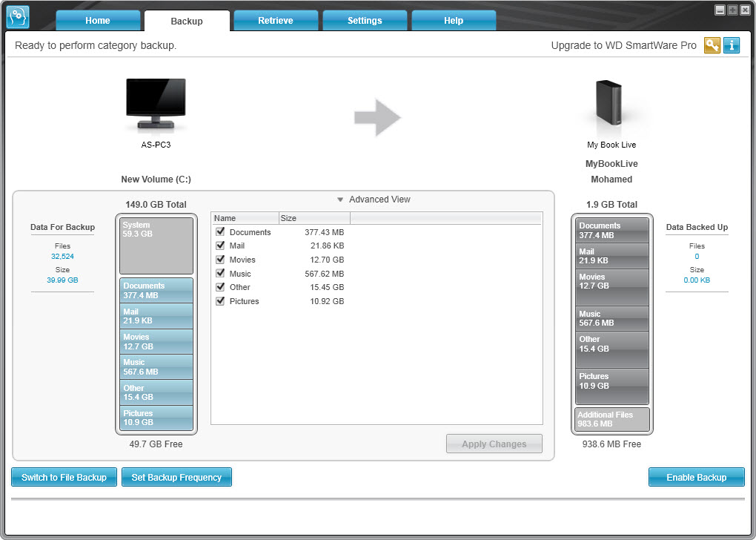The width and height of the screenshot is (756, 540).
Task: Click the Music 567.62 MB size cell
Action: 324,274
